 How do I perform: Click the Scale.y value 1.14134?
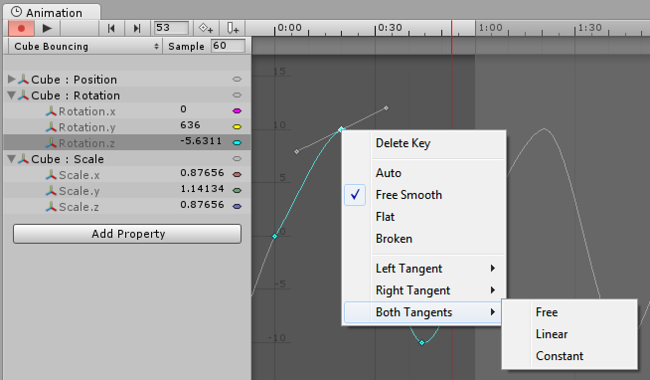click(202, 189)
